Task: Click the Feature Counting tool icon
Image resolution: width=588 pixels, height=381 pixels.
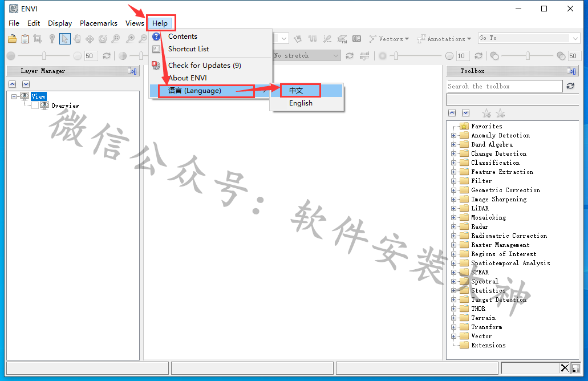Action: [x=356, y=39]
